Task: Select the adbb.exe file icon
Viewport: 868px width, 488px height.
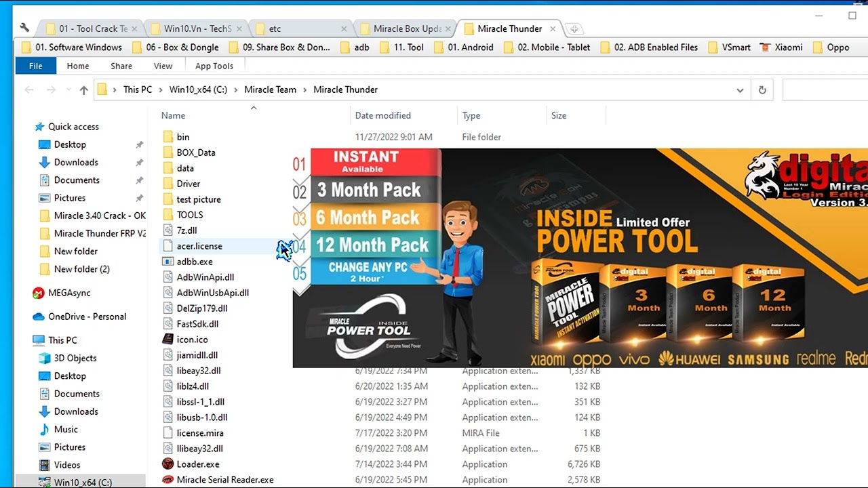Action: click(x=168, y=262)
